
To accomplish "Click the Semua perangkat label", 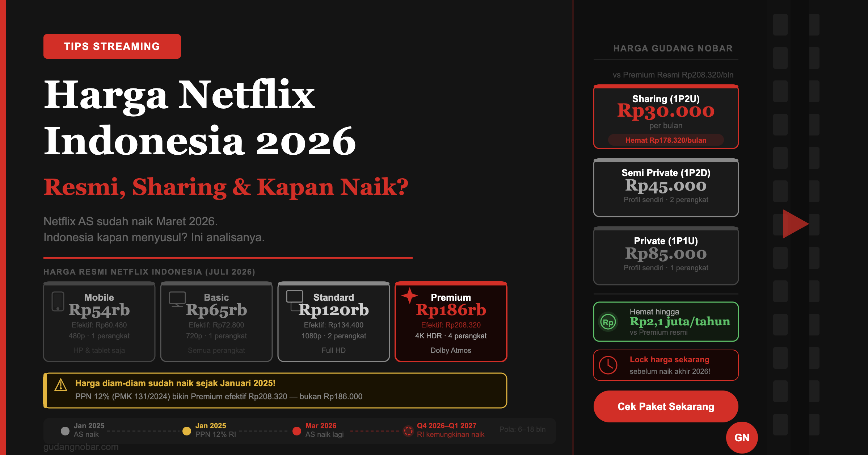I will coord(216,350).
